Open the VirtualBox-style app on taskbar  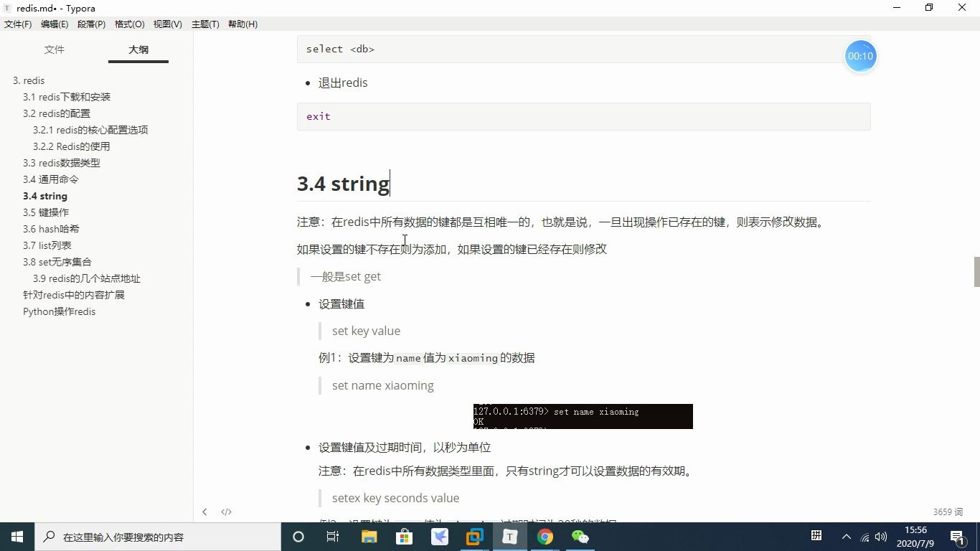[x=474, y=537]
